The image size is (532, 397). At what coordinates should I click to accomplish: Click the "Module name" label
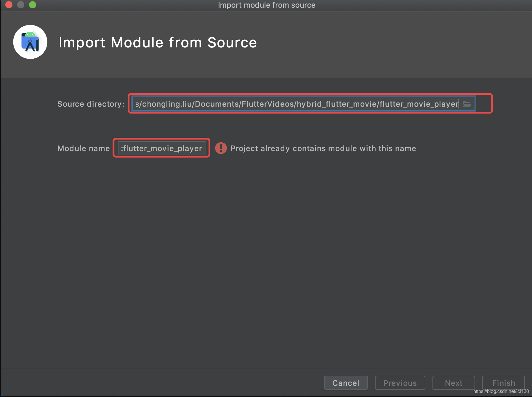(x=84, y=148)
